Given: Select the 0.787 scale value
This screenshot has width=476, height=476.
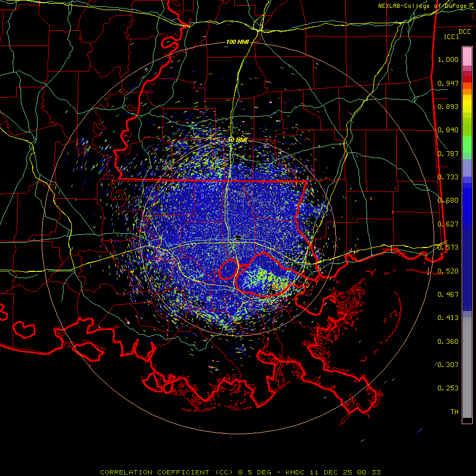Looking at the screenshot, I should [x=448, y=153].
